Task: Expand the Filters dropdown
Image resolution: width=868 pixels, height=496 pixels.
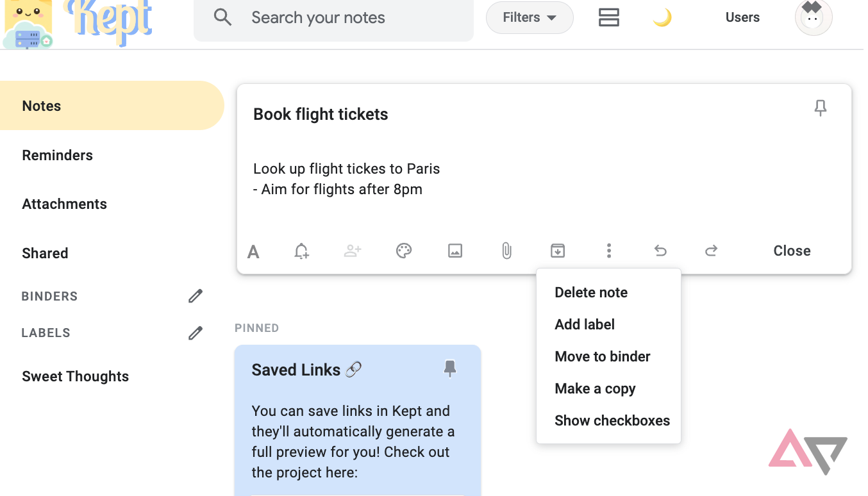Action: click(530, 18)
